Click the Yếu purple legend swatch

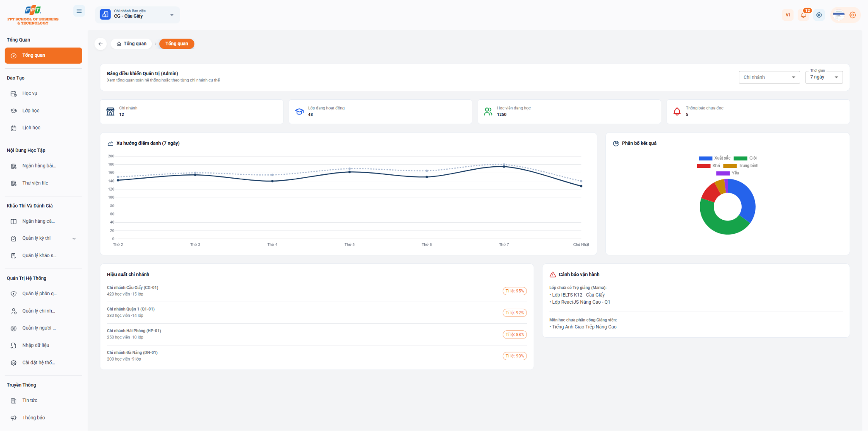pyautogui.click(x=723, y=173)
